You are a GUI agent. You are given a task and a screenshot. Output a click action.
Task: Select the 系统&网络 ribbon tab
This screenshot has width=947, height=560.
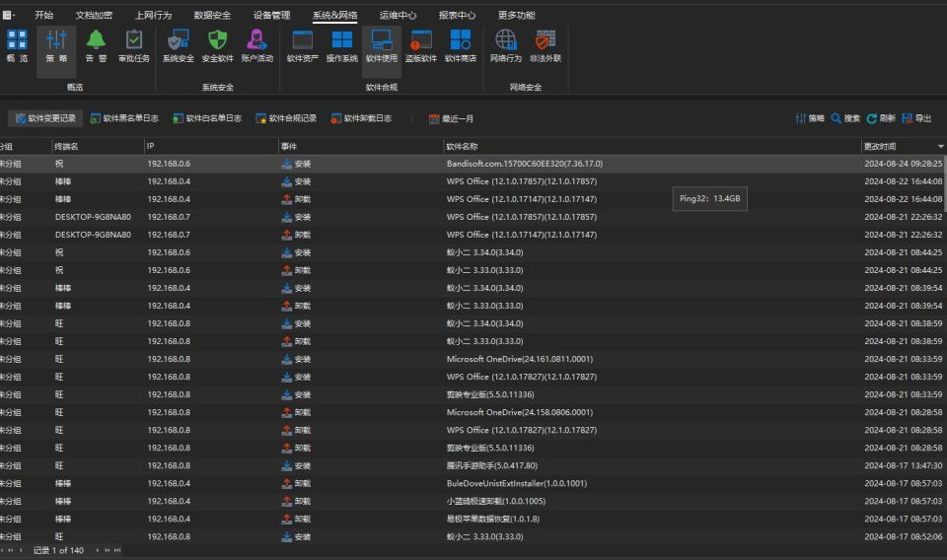tap(334, 15)
